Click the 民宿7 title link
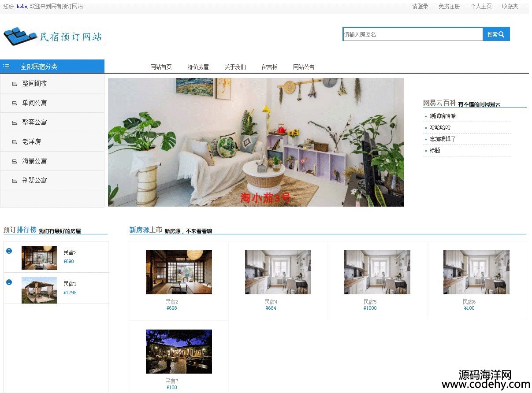Viewport: 532px width, 393px height. (171, 381)
